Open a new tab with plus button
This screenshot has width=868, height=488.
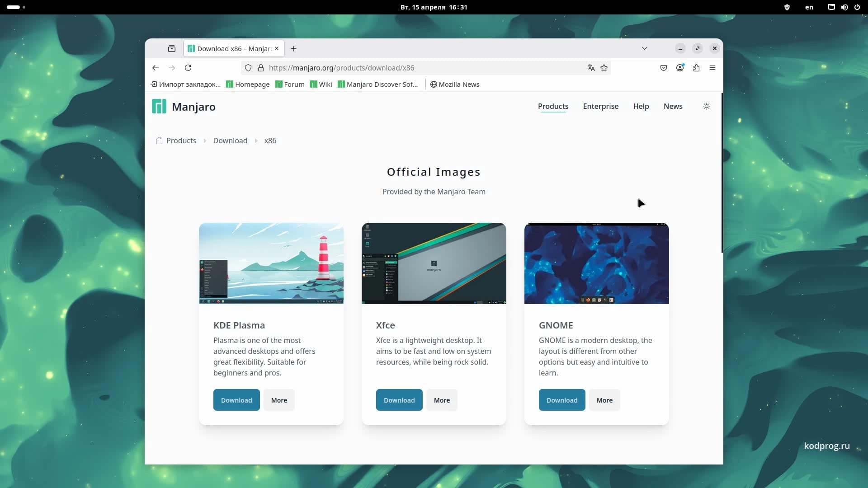294,48
